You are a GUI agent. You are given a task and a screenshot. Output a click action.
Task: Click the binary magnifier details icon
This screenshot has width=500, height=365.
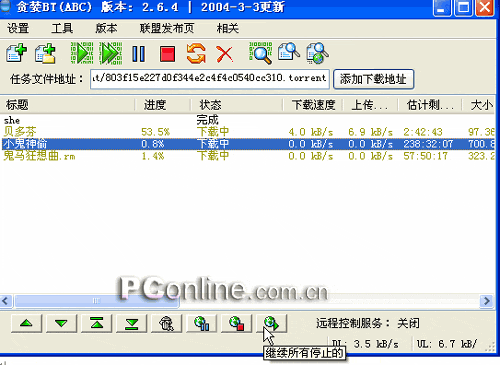click(x=261, y=53)
